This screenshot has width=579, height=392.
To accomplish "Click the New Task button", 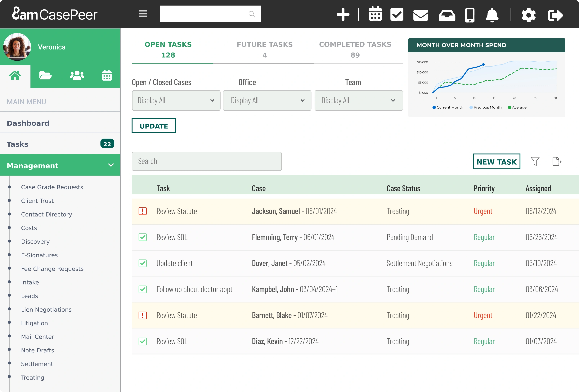I will click(496, 161).
